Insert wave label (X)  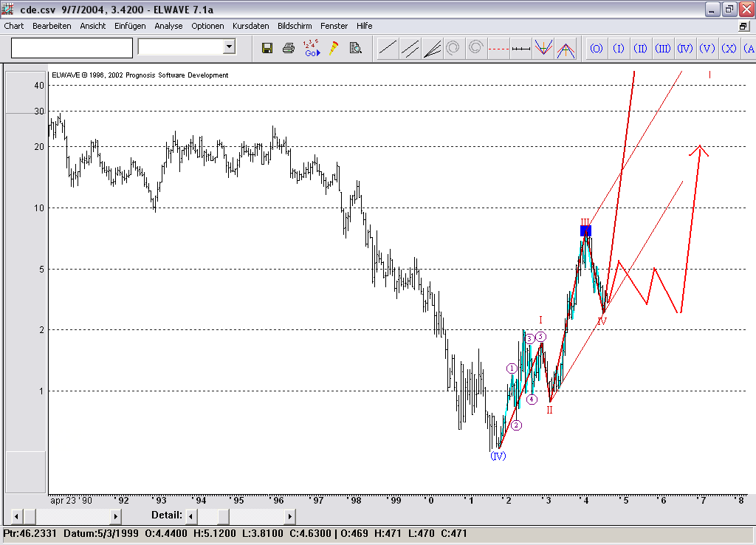[x=729, y=48]
